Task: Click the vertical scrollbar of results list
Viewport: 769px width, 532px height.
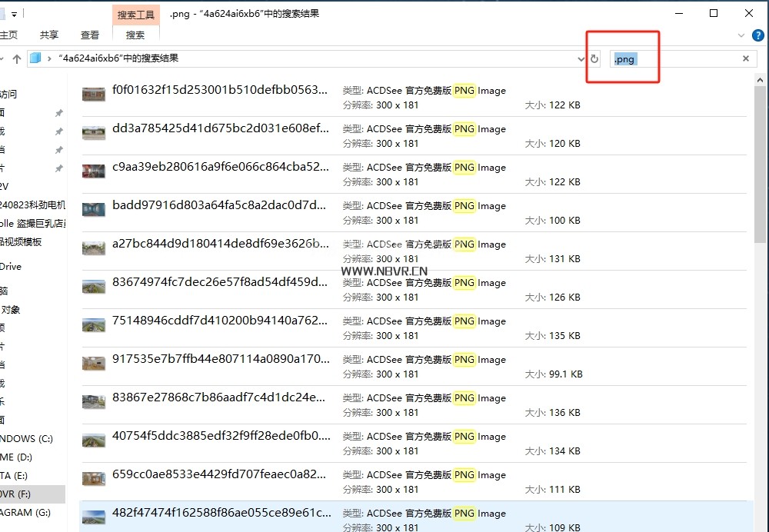Action: click(x=761, y=192)
